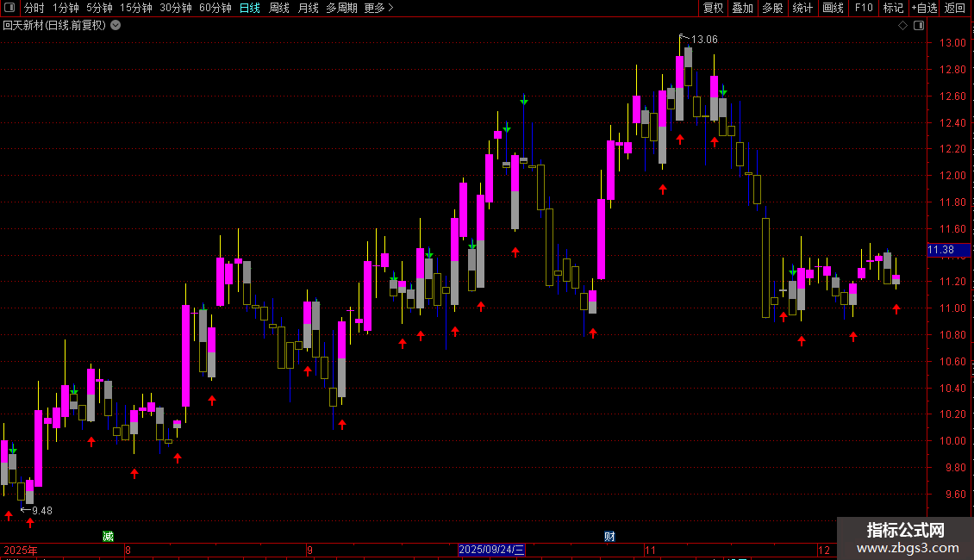Image resolution: width=974 pixels, height=560 pixels.
Task: Select the 60分钟 period
Action: tap(215, 8)
